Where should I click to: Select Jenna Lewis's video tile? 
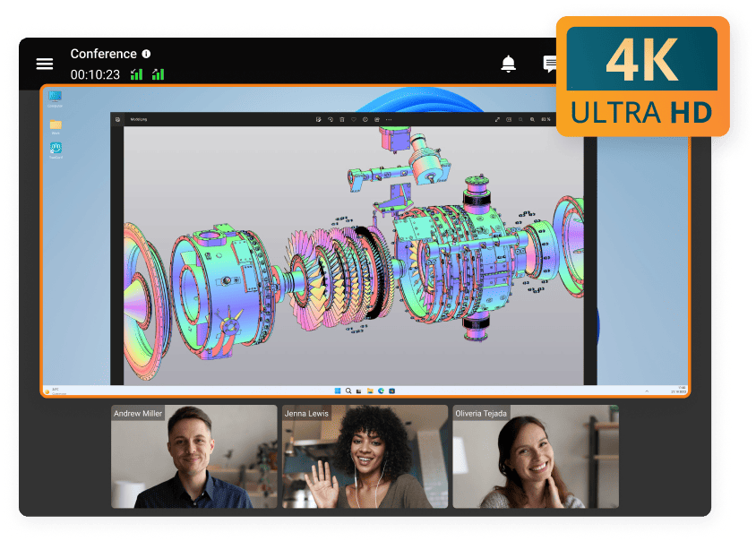pyautogui.click(x=365, y=456)
